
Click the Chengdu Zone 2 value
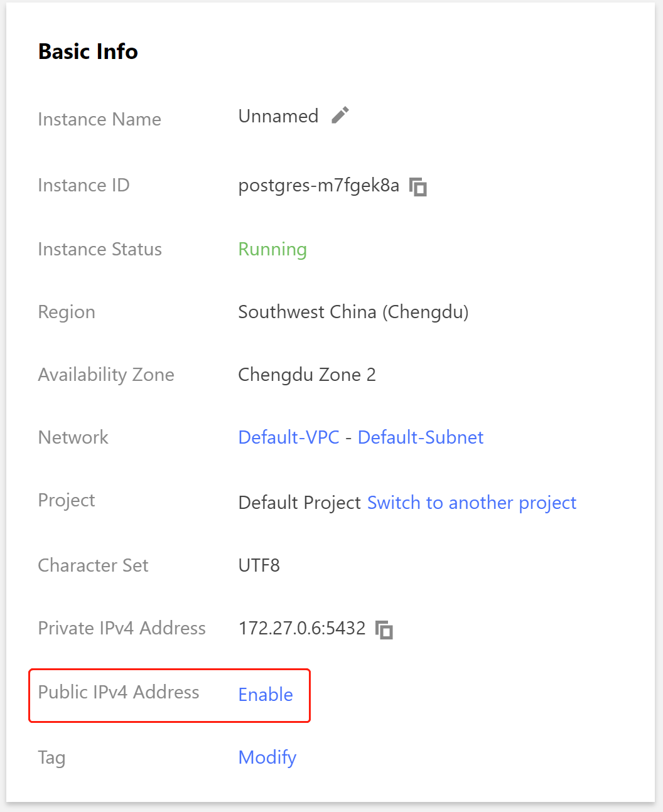(x=307, y=375)
